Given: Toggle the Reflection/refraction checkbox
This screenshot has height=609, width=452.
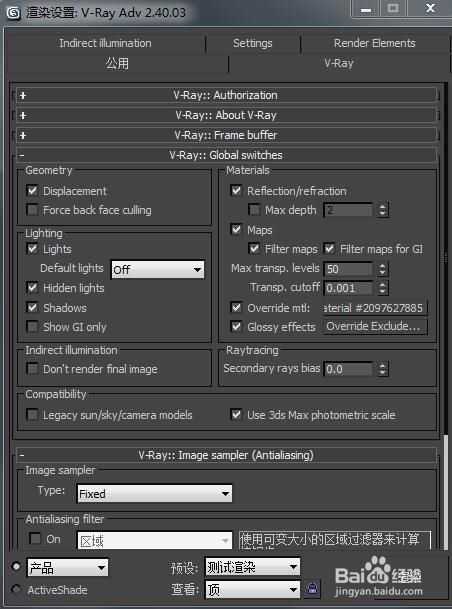Looking at the screenshot, I should [x=236, y=190].
